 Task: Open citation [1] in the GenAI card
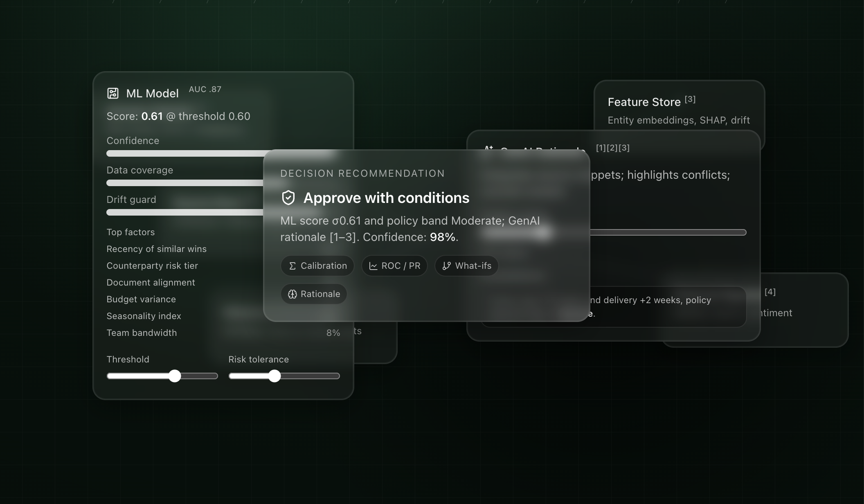click(x=601, y=148)
